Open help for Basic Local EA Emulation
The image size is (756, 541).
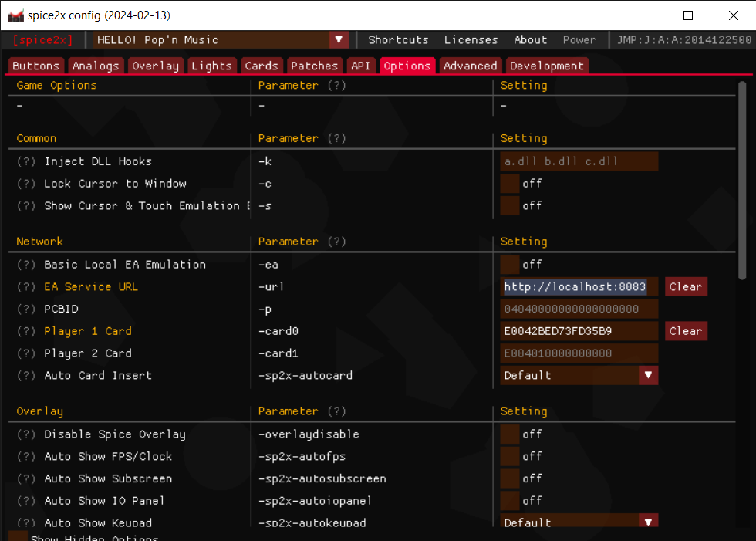click(x=25, y=264)
